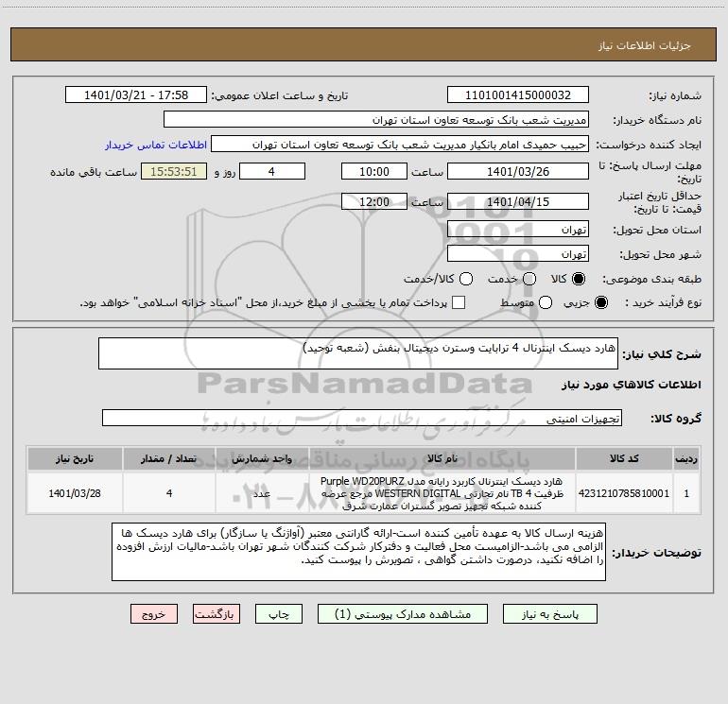Click the تاریخ نیاز column header
Image resolution: width=728 pixels, height=704 pixels.
pos(75,458)
